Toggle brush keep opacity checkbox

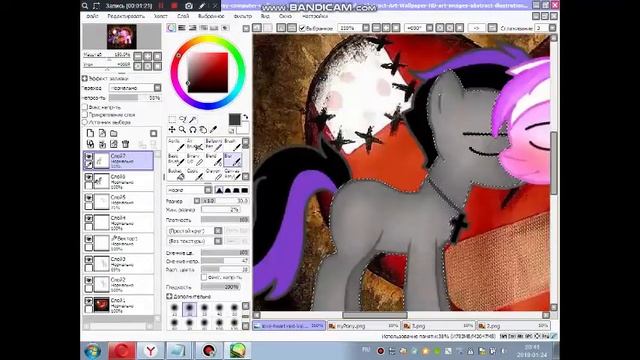pos(204,277)
